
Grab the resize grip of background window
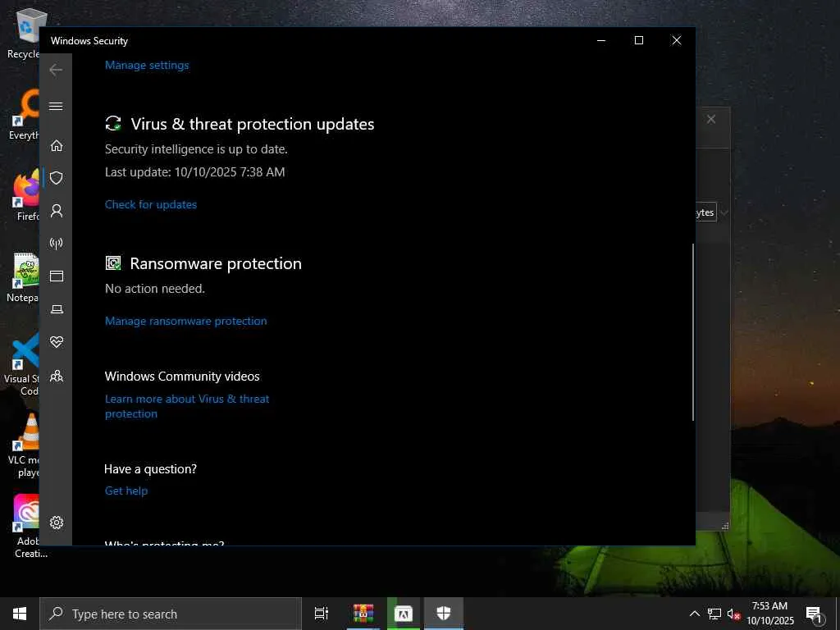tap(725, 526)
